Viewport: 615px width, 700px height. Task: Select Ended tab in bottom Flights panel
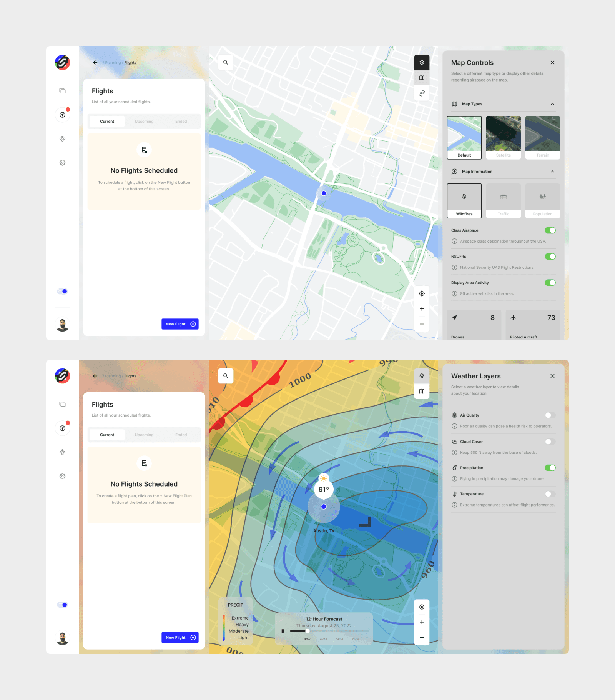pyautogui.click(x=181, y=435)
